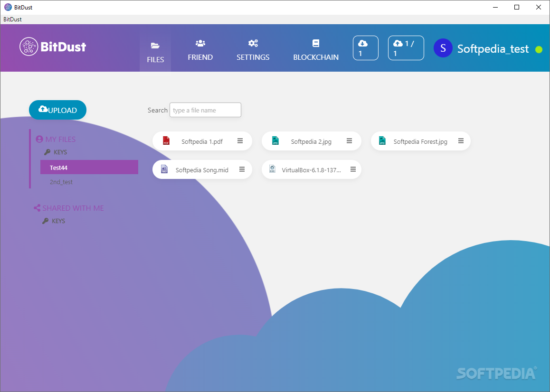This screenshot has width=550, height=392.
Task: Click the gears icon above SETTINGS
Action: [253, 43]
